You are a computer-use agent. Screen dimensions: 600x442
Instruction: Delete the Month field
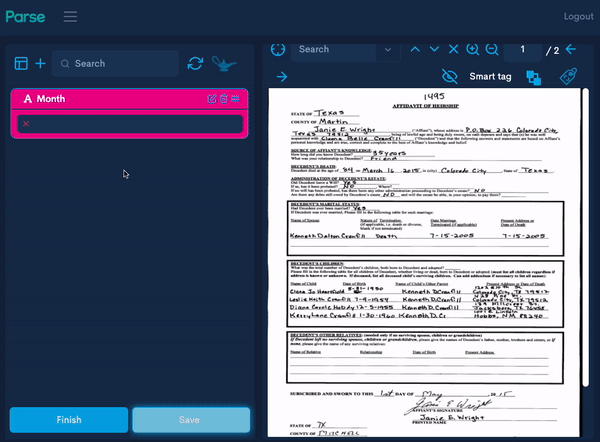[x=224, y=99]
